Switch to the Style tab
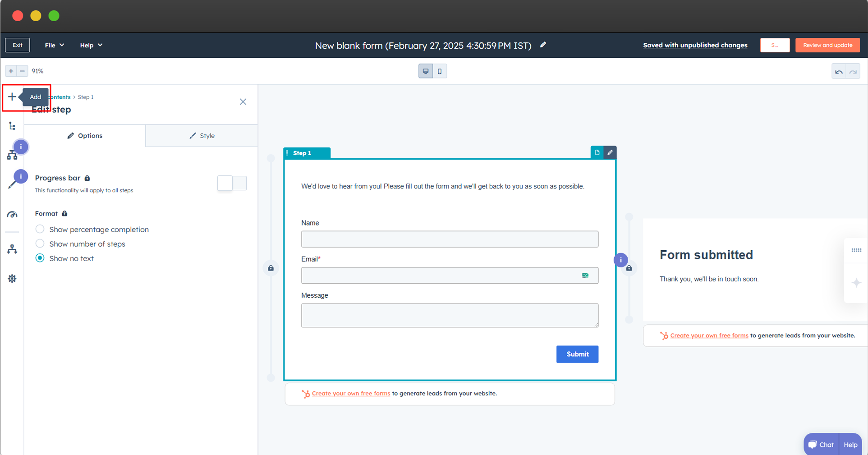The image size is (868, 455). click(x=202, y=136)
